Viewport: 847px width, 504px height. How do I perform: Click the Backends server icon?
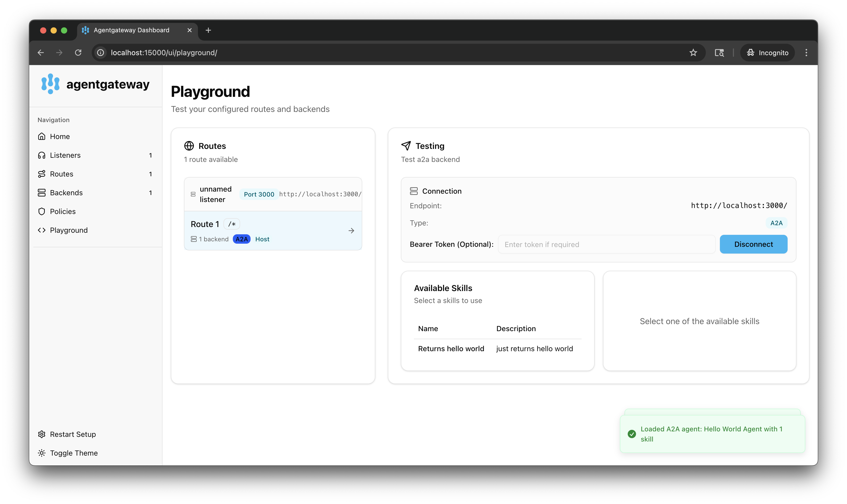42,193
